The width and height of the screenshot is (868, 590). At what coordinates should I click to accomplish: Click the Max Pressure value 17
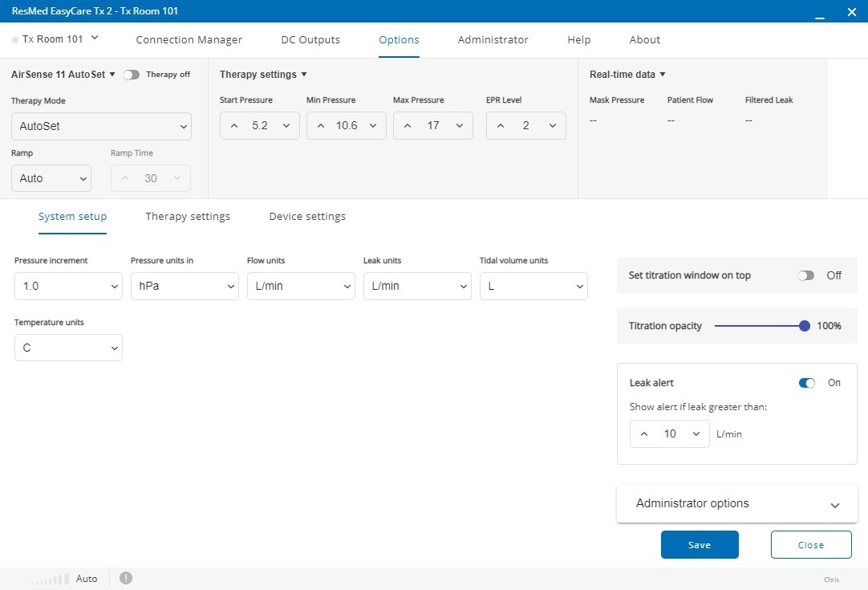[433, 126]
